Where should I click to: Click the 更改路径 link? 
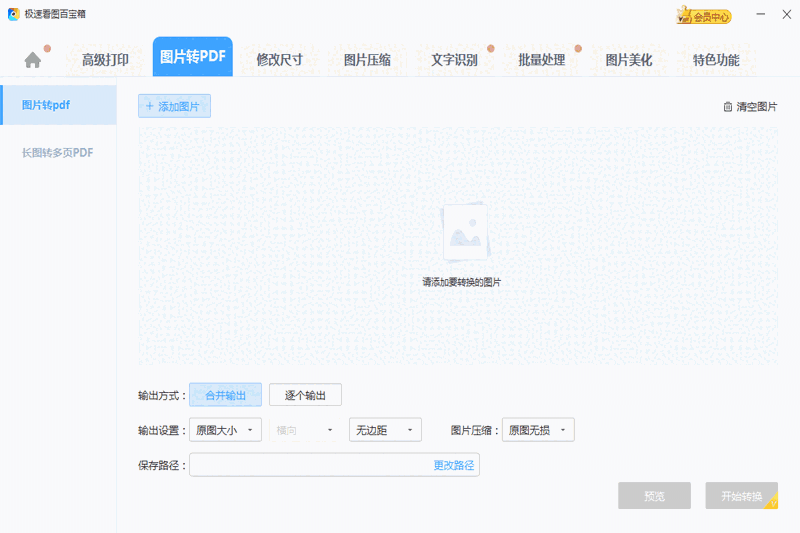(x=454, y=465)
